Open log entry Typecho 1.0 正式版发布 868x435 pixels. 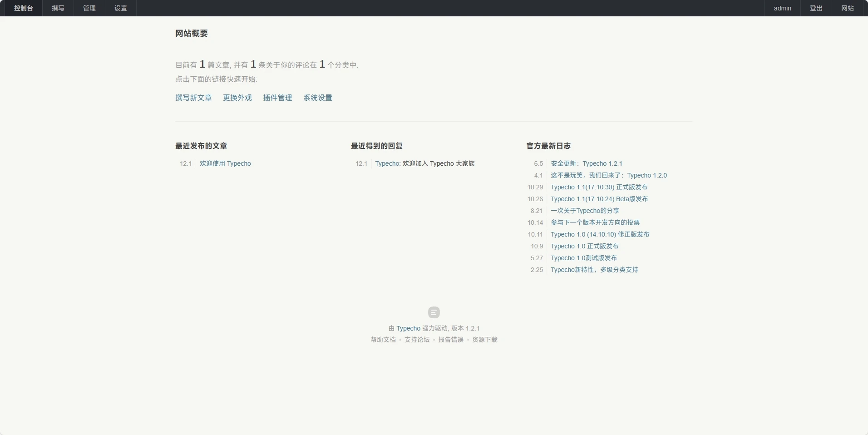(585, 246)
